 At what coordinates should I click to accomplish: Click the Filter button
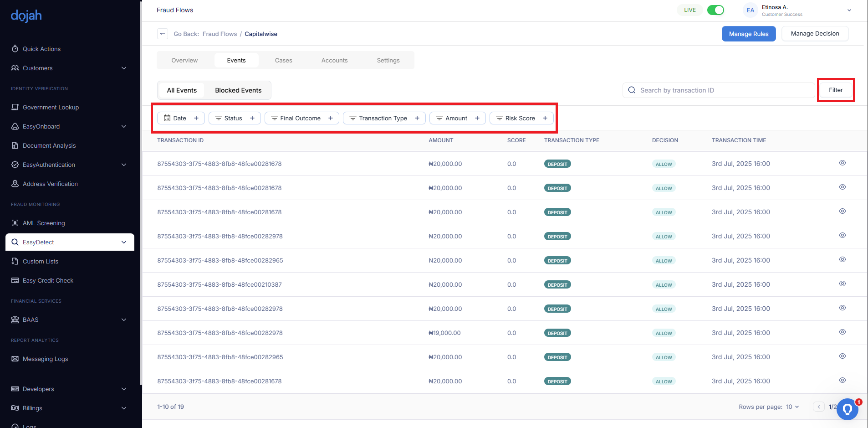[835, 90]
